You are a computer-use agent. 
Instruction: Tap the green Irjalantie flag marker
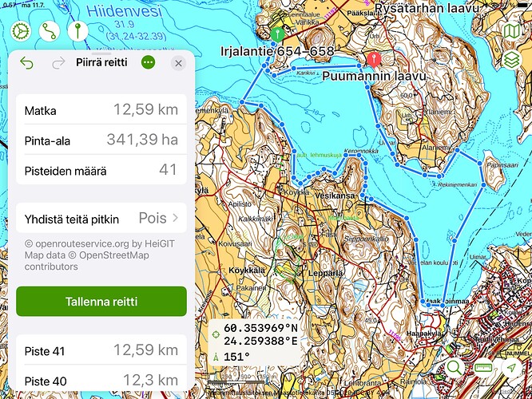tap(277, 34)
